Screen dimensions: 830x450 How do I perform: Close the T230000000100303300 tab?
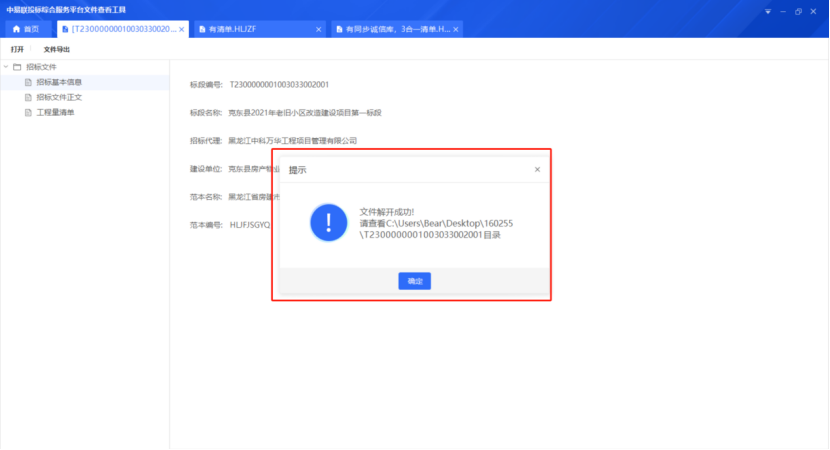pos(182,29)
